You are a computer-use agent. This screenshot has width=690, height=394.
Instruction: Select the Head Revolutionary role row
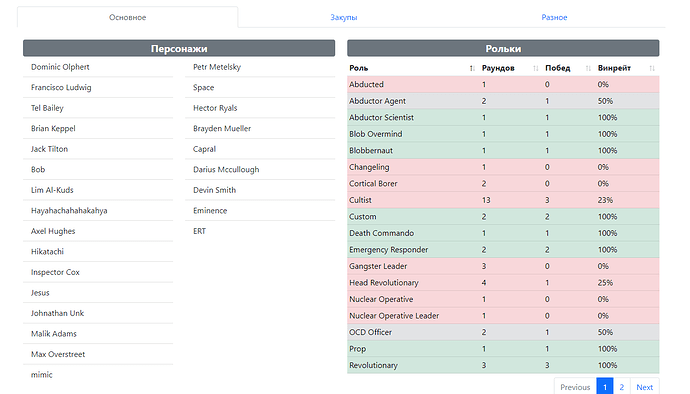point(503,283)
